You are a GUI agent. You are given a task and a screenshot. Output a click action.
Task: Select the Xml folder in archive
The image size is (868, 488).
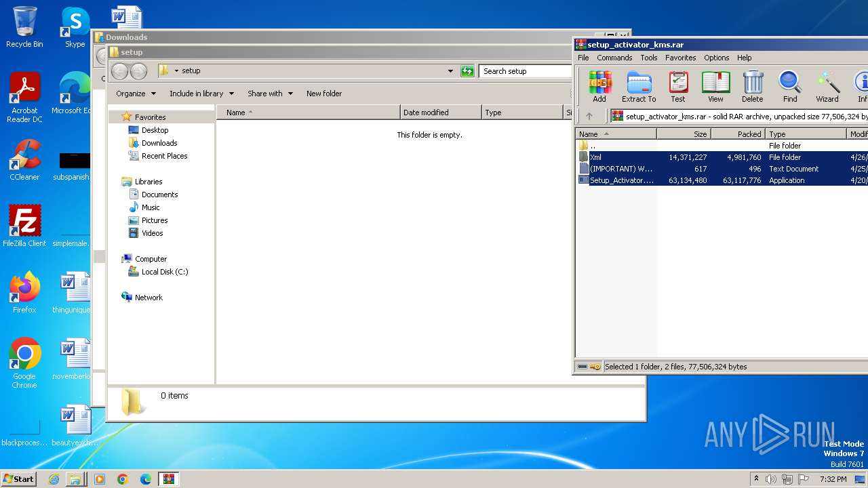(x=722, y=157)
